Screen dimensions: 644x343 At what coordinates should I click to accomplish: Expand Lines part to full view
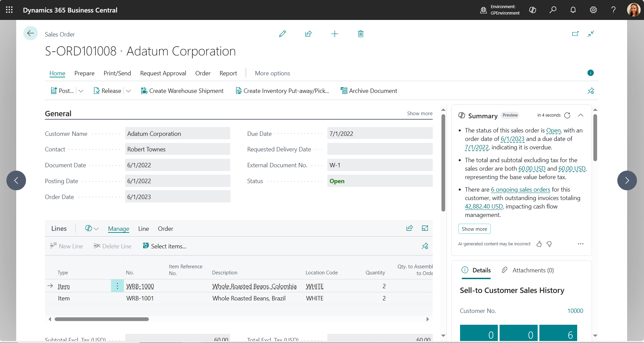pyautogui.click(x=425, y=228)
